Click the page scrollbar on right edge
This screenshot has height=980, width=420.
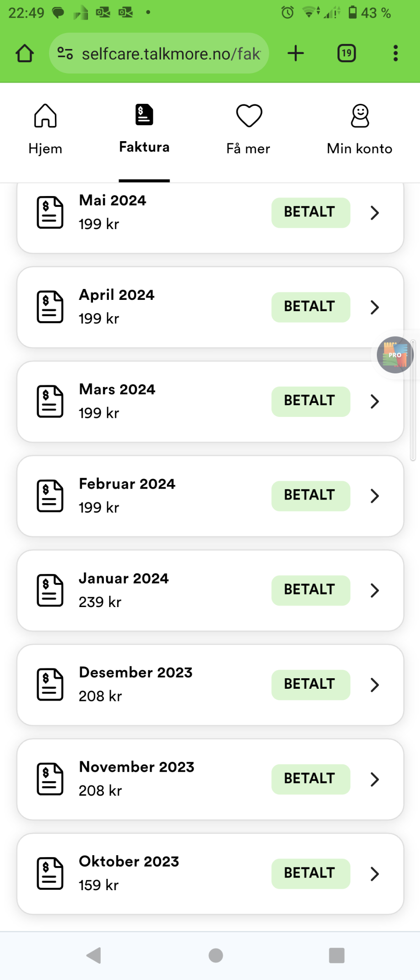click(413, 399)
